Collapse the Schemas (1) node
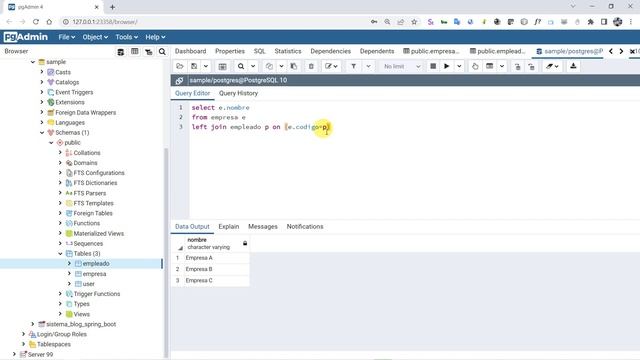The image size is (640, 360). tap(42, 133)
